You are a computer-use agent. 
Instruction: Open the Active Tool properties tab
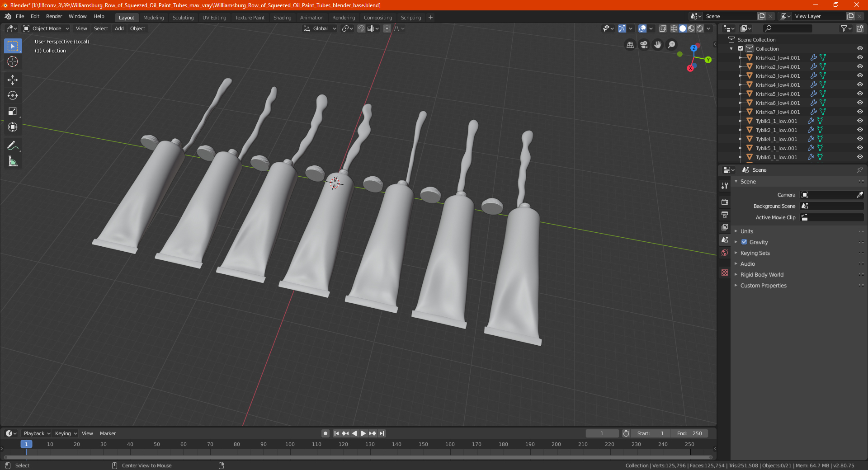tap(725, 185)
